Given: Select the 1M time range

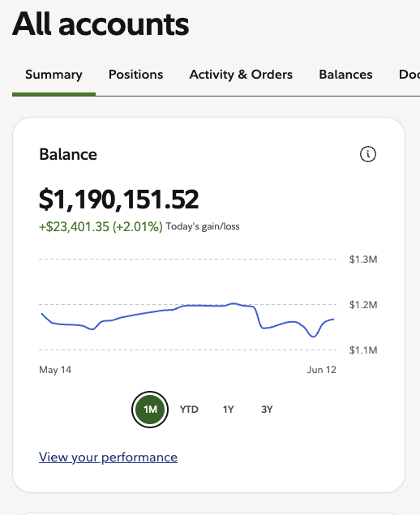Looking at the screenshot, I should coord(150,410).
